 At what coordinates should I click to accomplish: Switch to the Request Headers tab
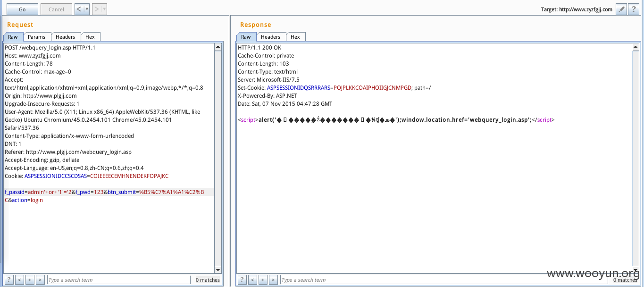65,37
